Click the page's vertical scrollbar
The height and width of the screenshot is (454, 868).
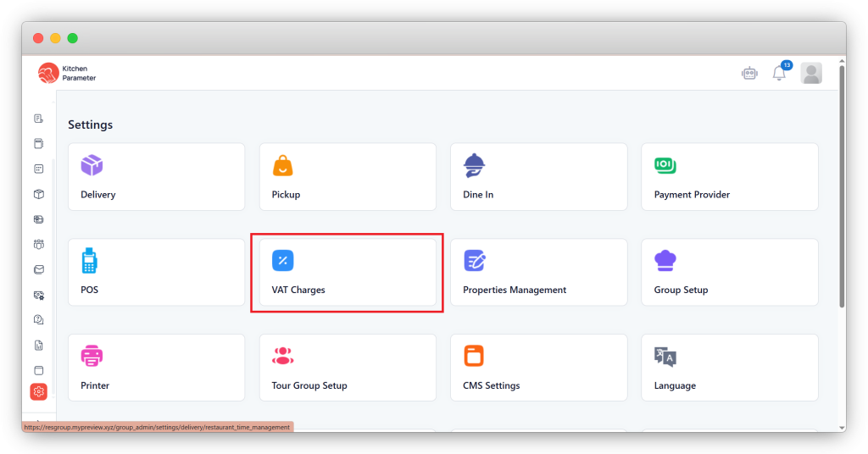click(841, 186)
